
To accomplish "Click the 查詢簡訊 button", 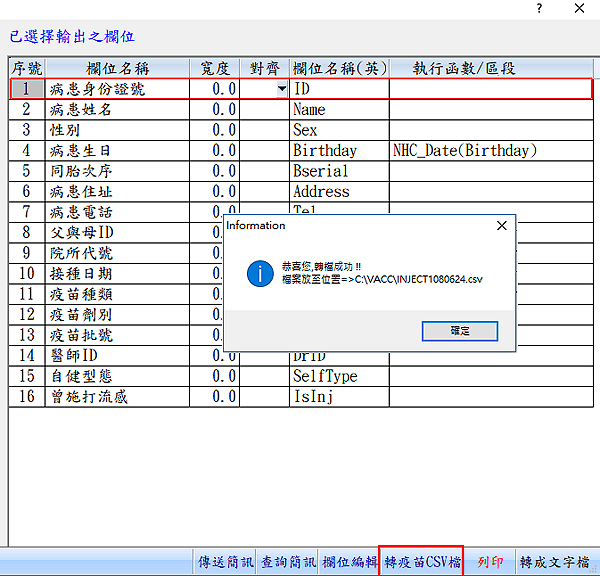I will pos(288,562).
